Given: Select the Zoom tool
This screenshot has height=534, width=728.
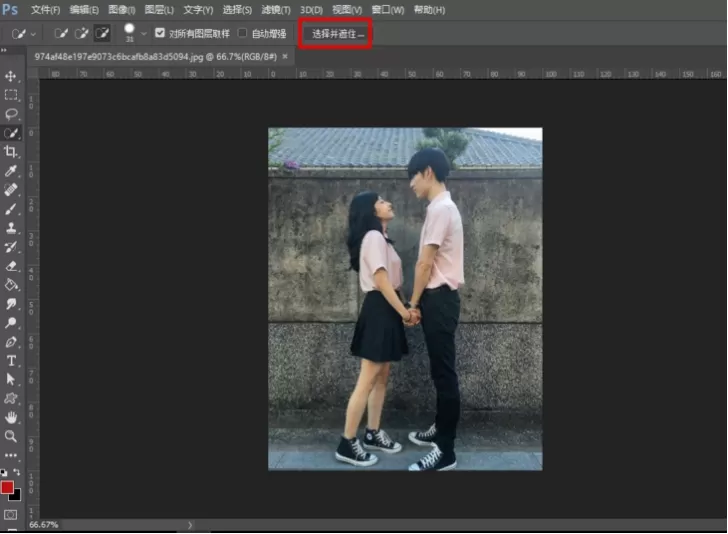Looking at the screenshot, I should click(x=11, y=436).
